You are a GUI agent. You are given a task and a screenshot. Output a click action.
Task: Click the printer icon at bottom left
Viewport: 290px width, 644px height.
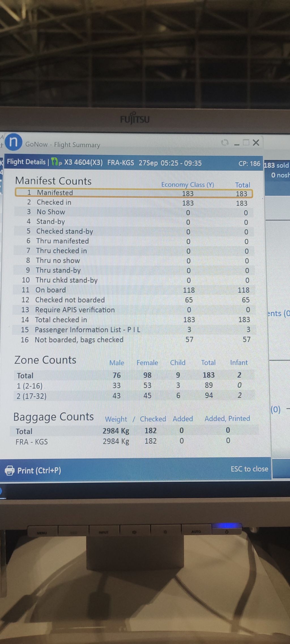(10, 470)
